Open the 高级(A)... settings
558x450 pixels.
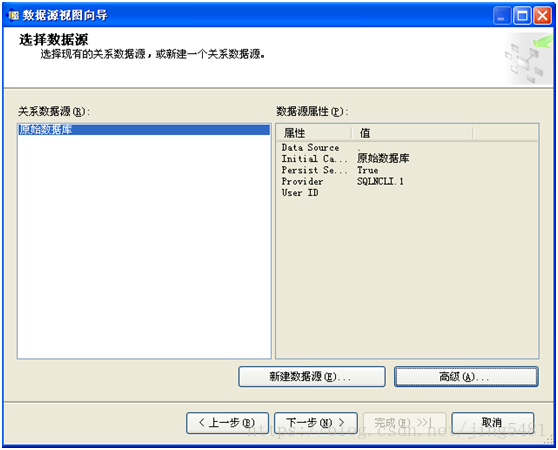tap(466, 376)
